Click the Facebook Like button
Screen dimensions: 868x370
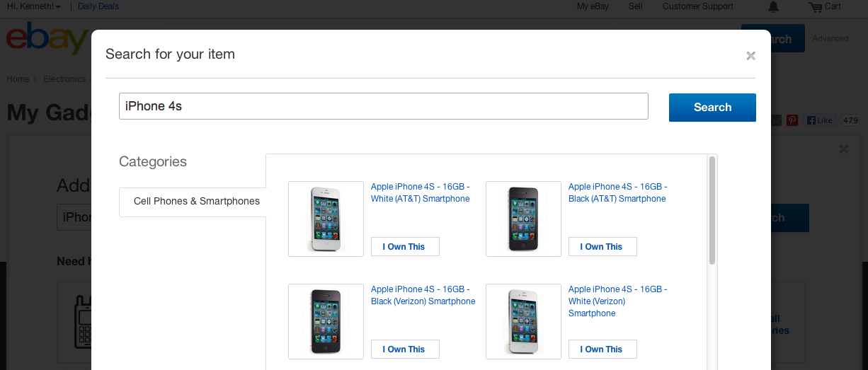coord(820,120)
